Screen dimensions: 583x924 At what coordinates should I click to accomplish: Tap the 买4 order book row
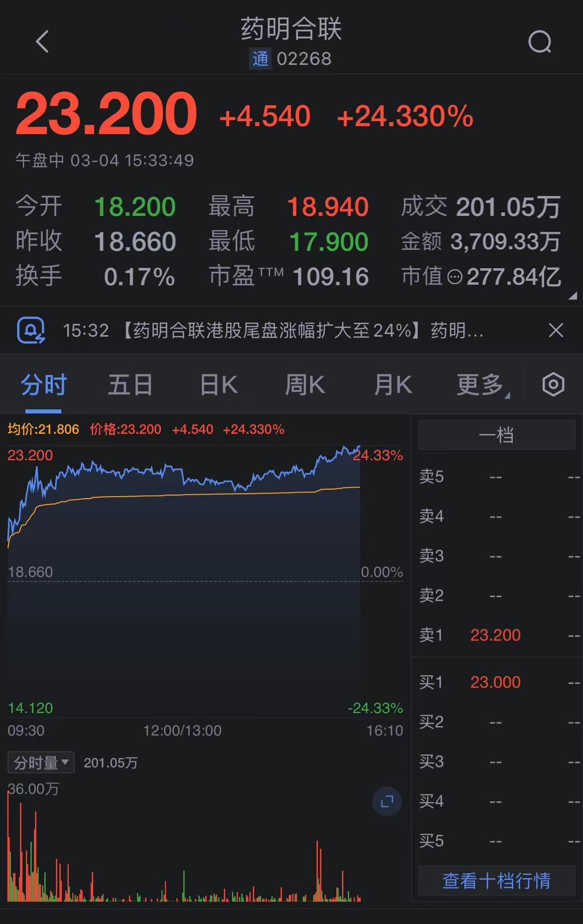click(x=497, y=801)
